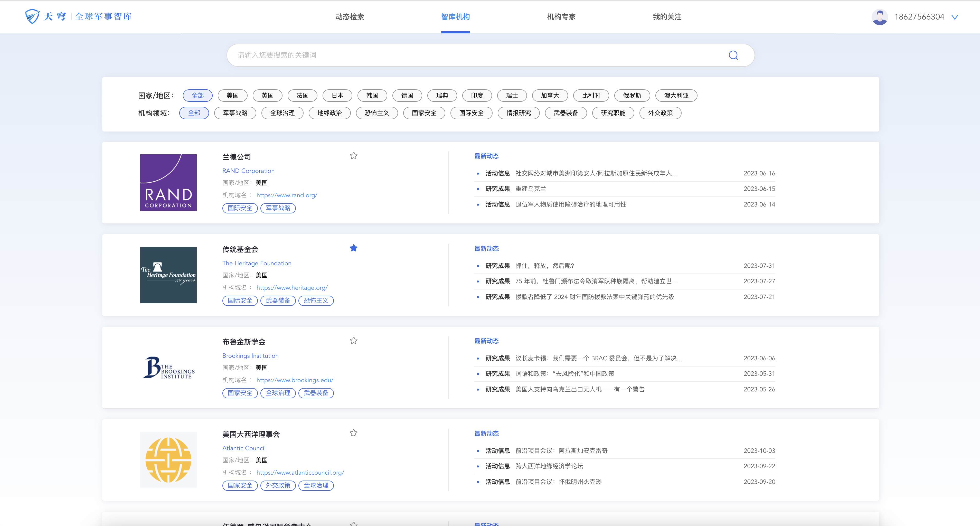This screenshot has width=980, height=526.
Task: Click the 兰德公司 title
Action: tap(237, 157)
